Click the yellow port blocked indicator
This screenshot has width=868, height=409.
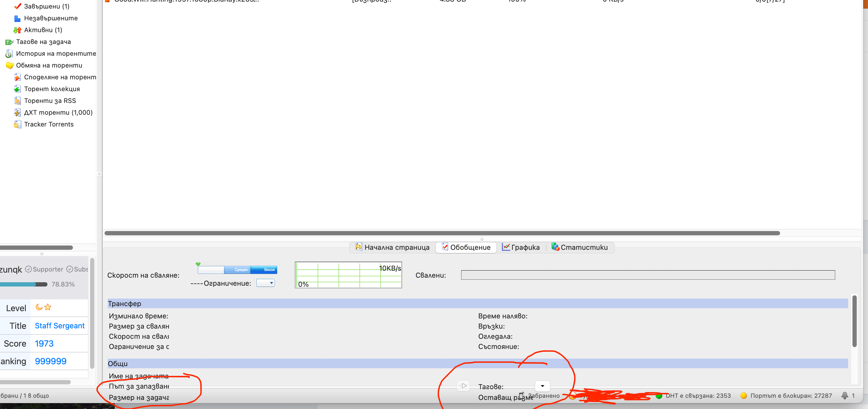coord(743,396)
